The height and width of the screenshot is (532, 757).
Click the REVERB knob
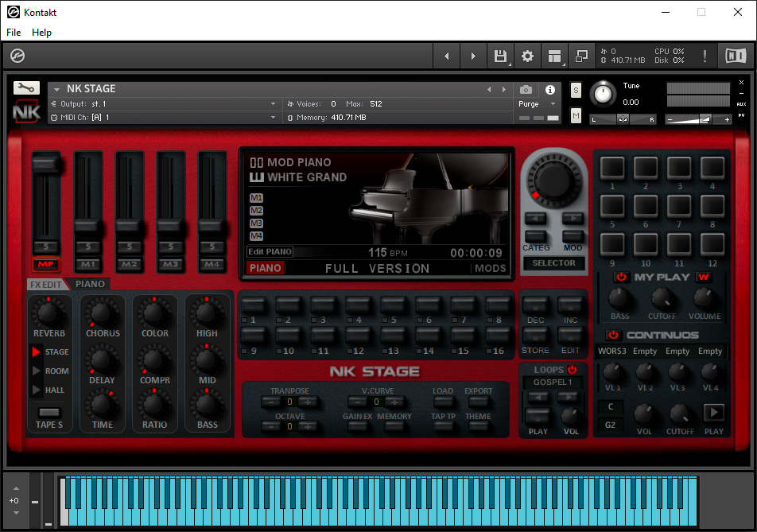49,313
